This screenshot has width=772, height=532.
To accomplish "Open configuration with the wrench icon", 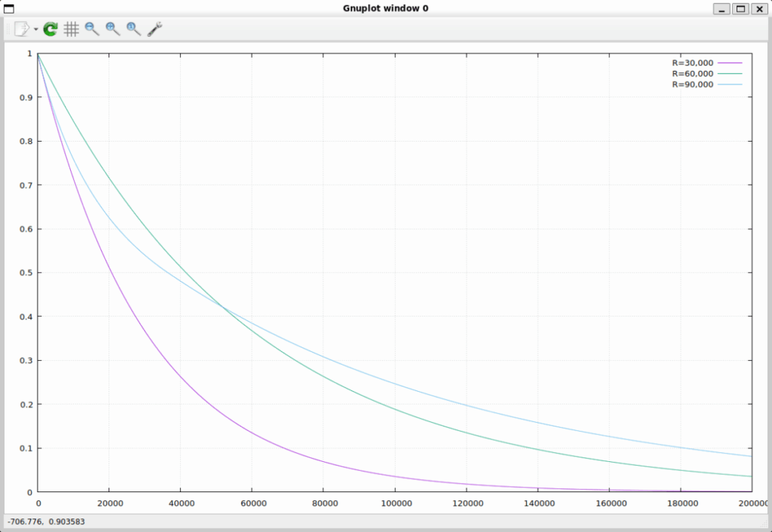I will point(155,29).
